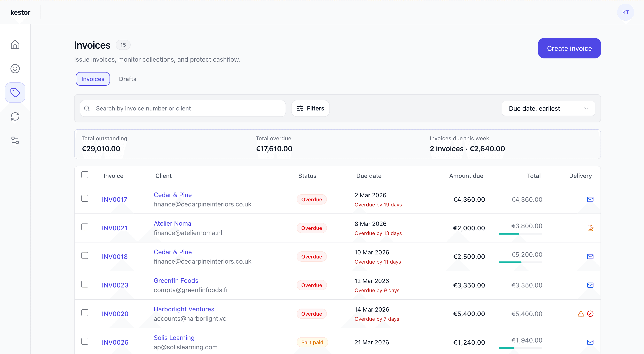Screen dimensions: 644x354
Task: Click the orange edit-document icon for INV0021
Action: 590,228
